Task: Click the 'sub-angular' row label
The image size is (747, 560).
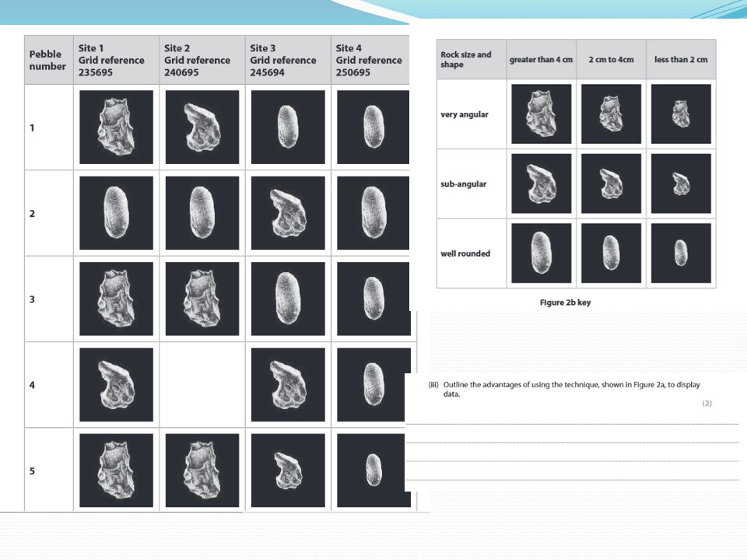Action: coord(463,184)
